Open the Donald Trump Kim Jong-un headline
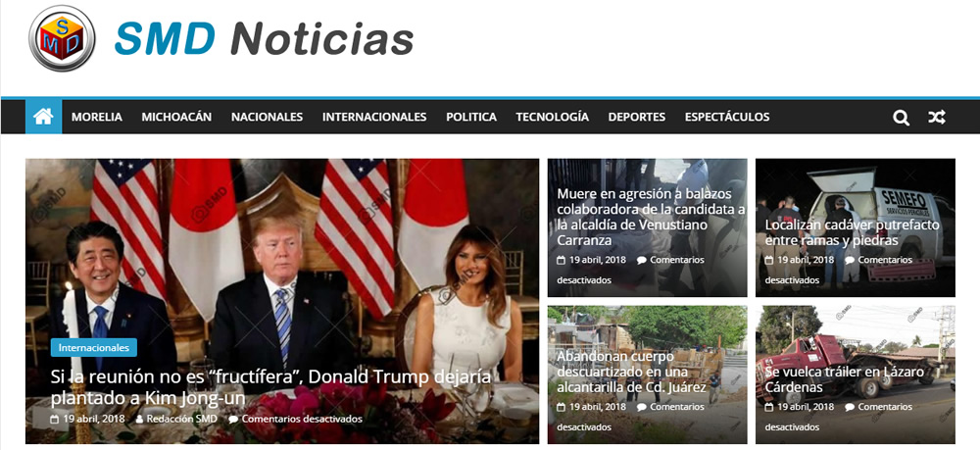Viewport: 980px width, 450px height. [x=270, y=387]
